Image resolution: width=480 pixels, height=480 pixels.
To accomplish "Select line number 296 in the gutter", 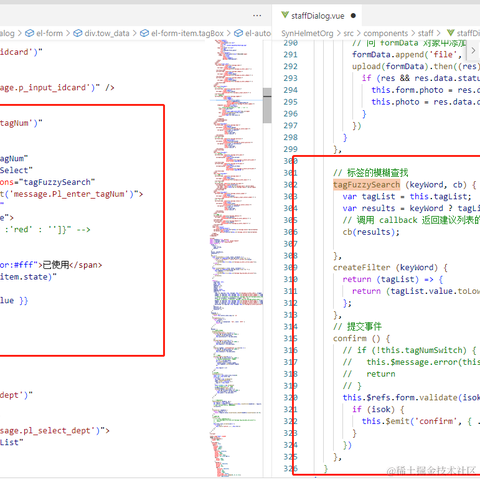I will pos(290,114).
